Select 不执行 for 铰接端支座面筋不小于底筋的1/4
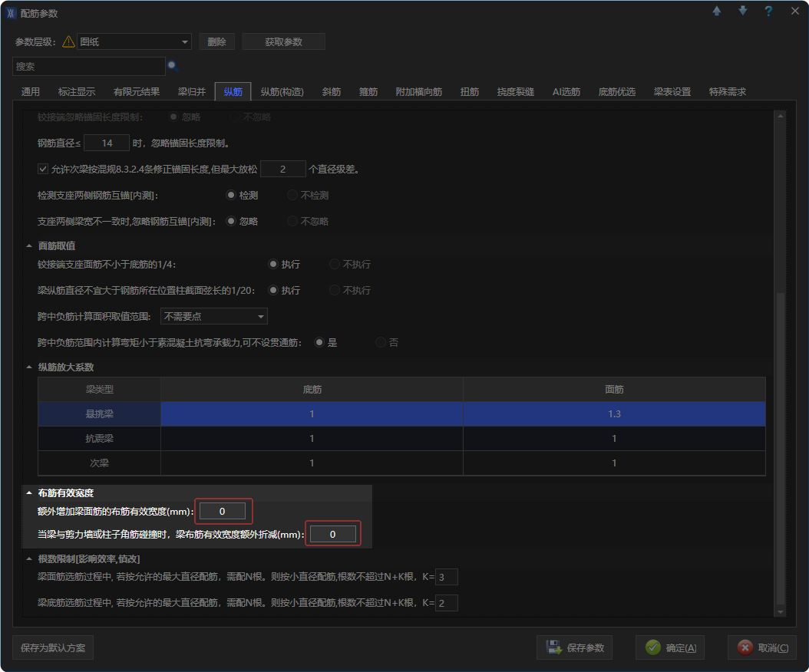 pyautogui.click(x=335, y=264)
